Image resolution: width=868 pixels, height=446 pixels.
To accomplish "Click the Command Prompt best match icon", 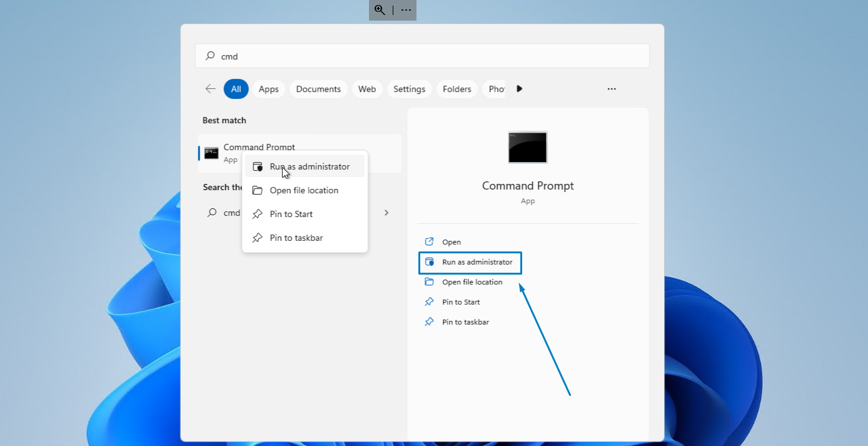I will click(x=211, y=153).
